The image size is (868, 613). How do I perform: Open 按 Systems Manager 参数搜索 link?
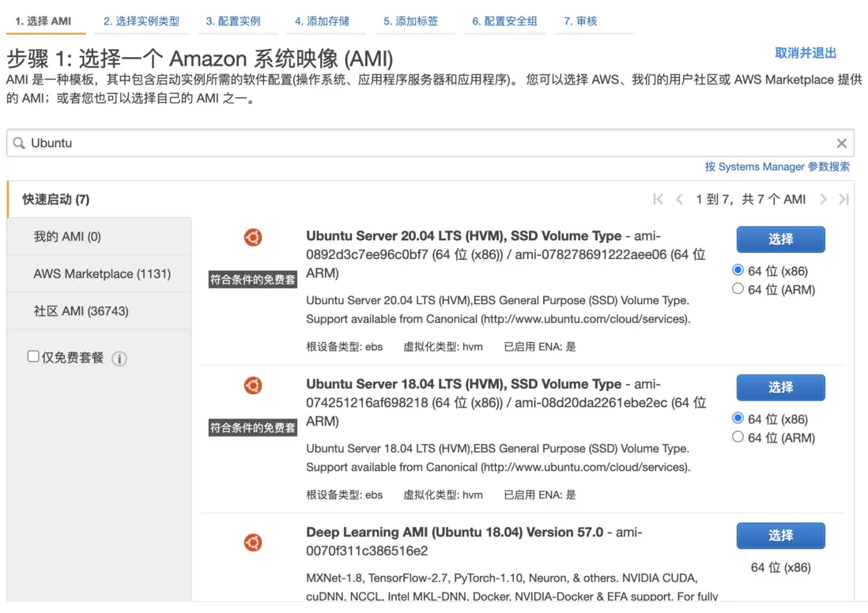778,167
